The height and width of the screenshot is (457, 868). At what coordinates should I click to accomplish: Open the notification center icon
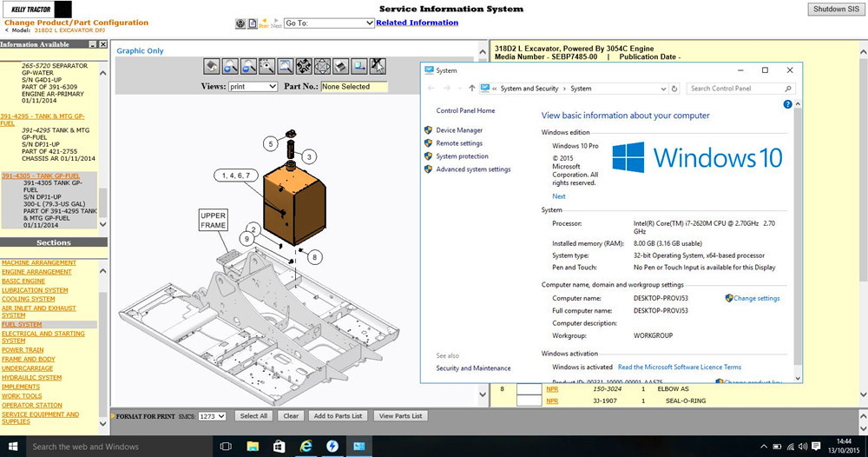click(x=815, y=447)
